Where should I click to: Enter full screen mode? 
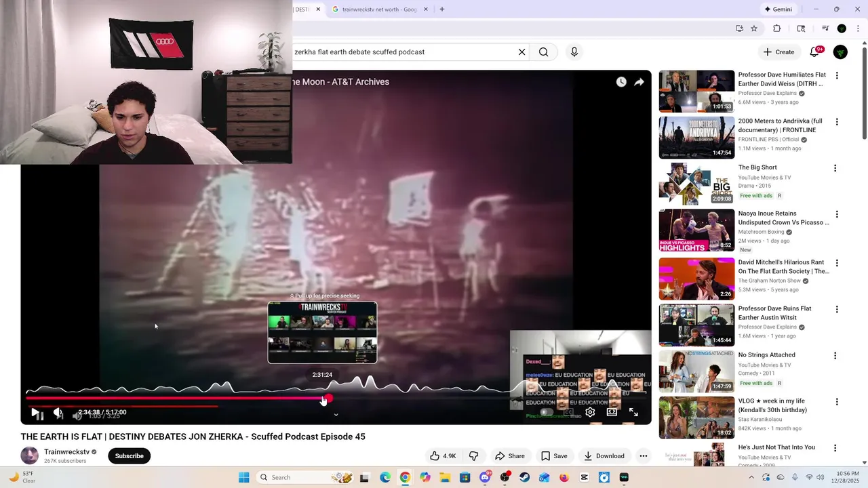tap(633, 412)
